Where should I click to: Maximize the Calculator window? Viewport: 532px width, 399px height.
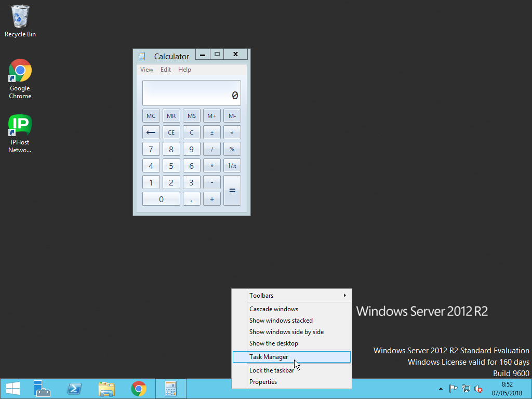217,54
